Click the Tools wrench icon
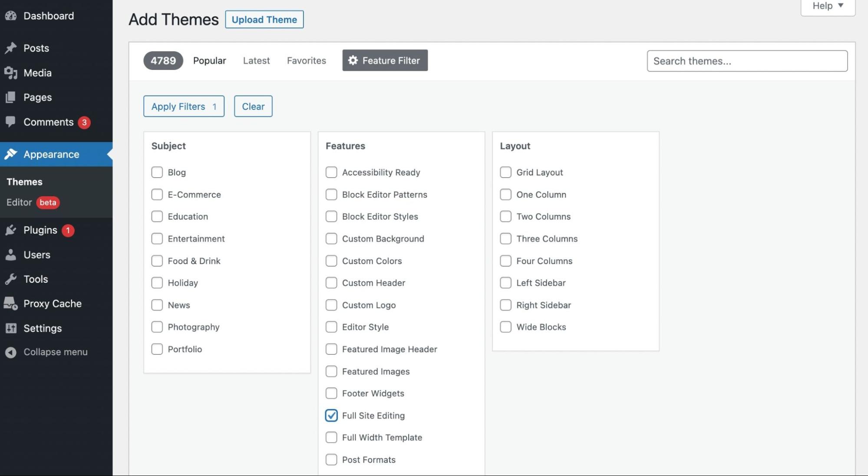This screenshot has width=868, height=476. [11, 279]
